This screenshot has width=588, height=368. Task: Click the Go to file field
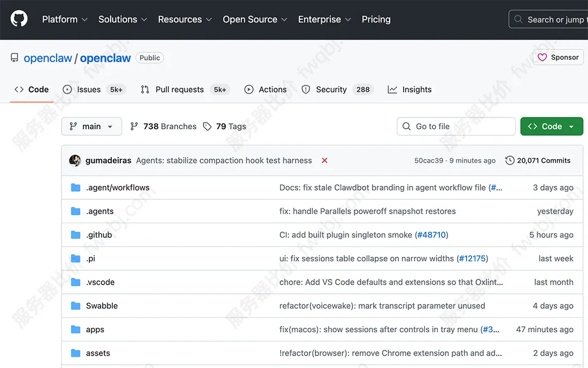pos(456,127)
